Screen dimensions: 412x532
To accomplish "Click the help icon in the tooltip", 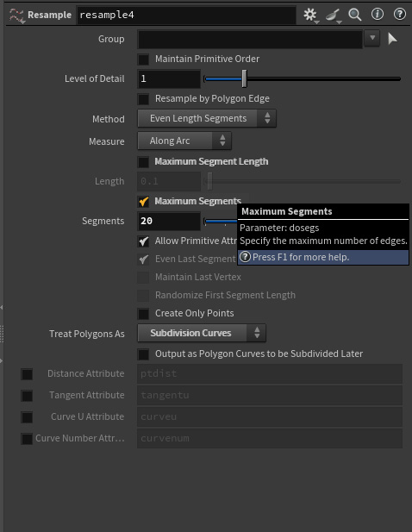I will (x=245, y=257).
